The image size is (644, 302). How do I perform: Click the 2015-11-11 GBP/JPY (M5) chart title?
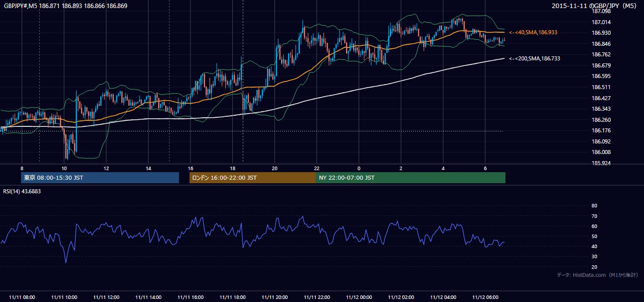[595, 6]
